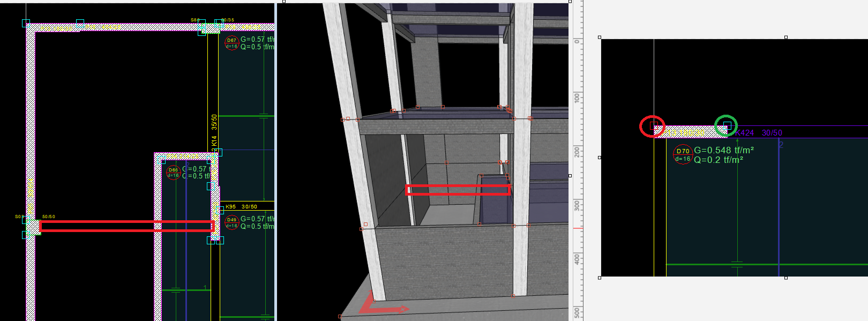Screen dimensions: 868x321
Task: Click the node inside the red circle
Action: [653, 126]
